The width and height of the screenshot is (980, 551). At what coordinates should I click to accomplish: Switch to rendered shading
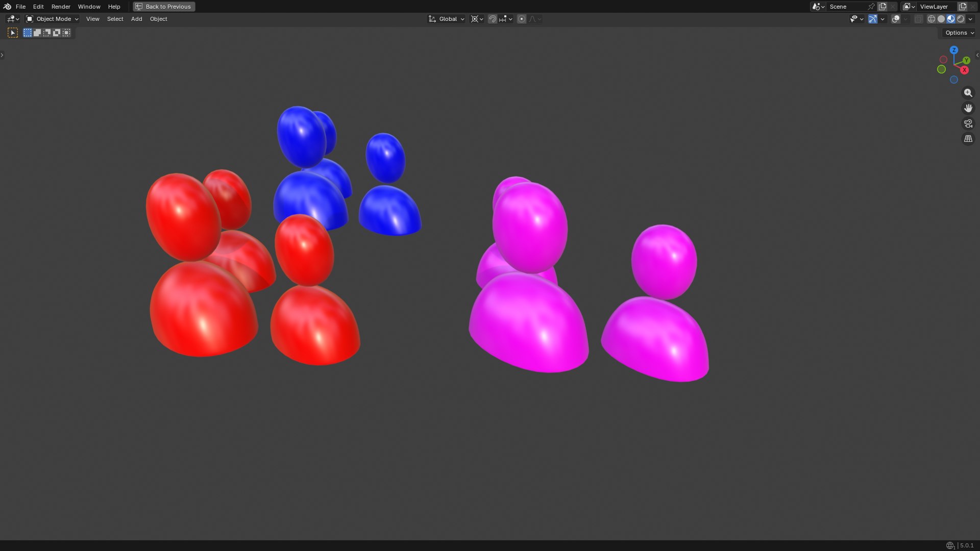tap(961, 19)
